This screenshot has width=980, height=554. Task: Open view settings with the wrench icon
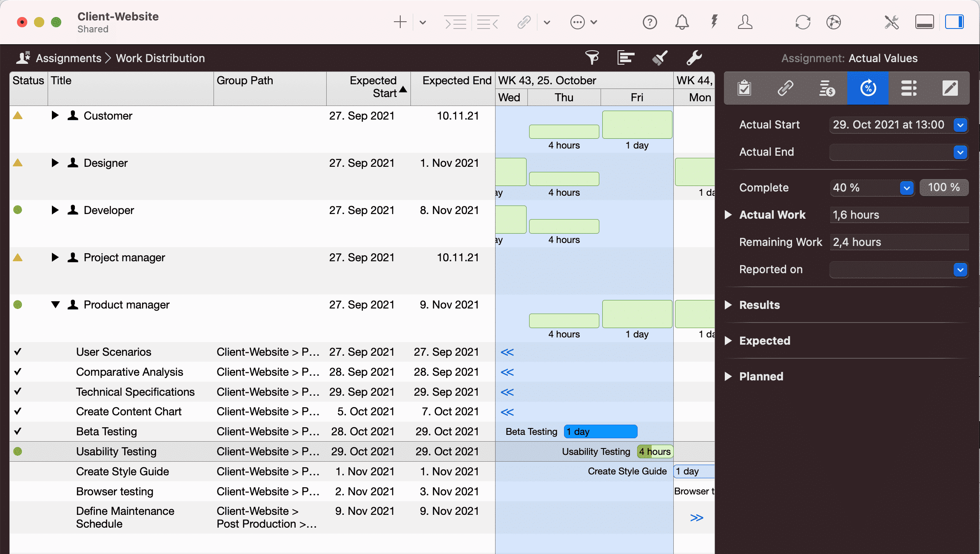pos(694,58)
